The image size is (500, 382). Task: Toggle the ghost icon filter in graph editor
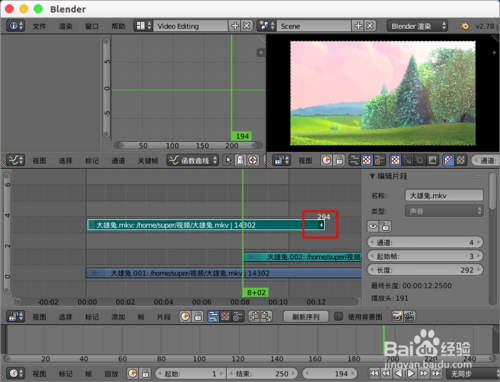click(240, 160)
